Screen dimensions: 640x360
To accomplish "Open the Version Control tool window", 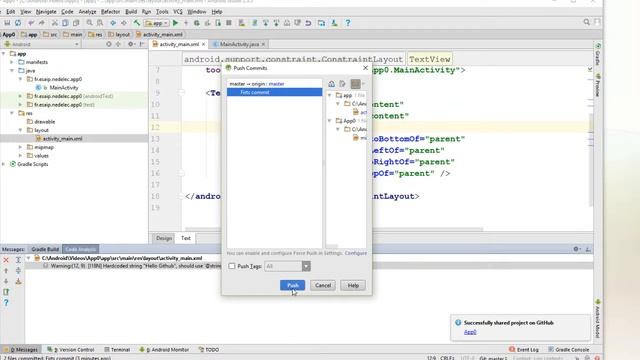I will (71, 350).
